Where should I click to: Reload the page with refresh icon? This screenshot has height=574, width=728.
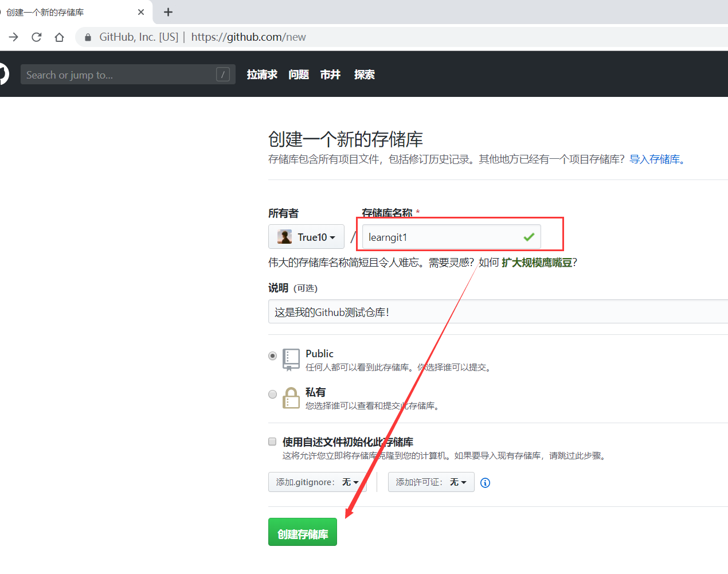pyautogui.click(x=37, y=37)
